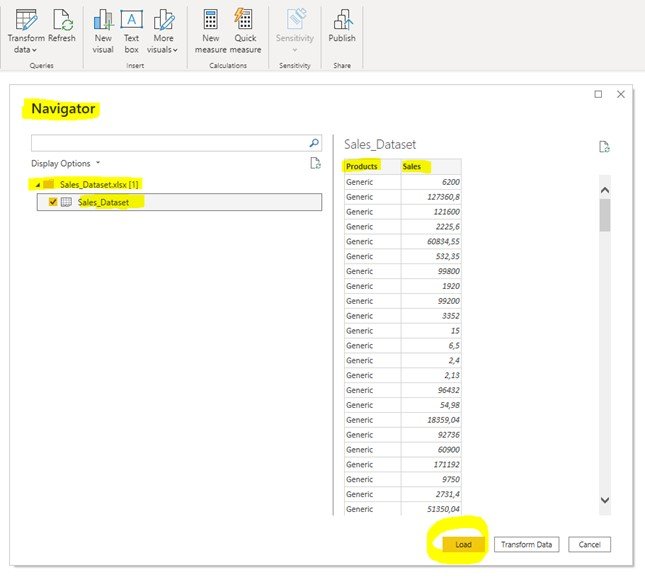The image size is (645, 582).
Task: Select the Sales_Dataset.xlsx folder item
Action: pyautogui.click(x=99, y=185)
